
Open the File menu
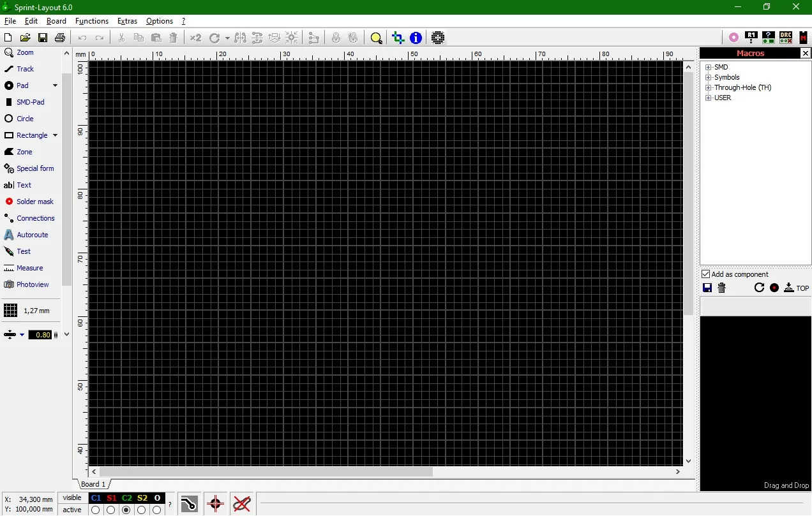(x=10, y=21)
